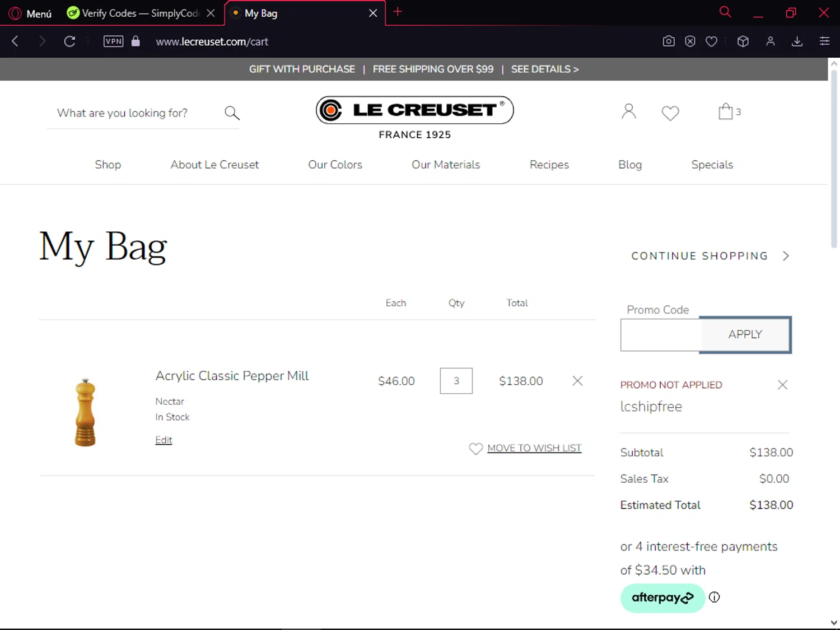The height and width of the screenshot is (630, 840).
Task: Remove the lcshipfree promo code
Action: tap(782, 385)
